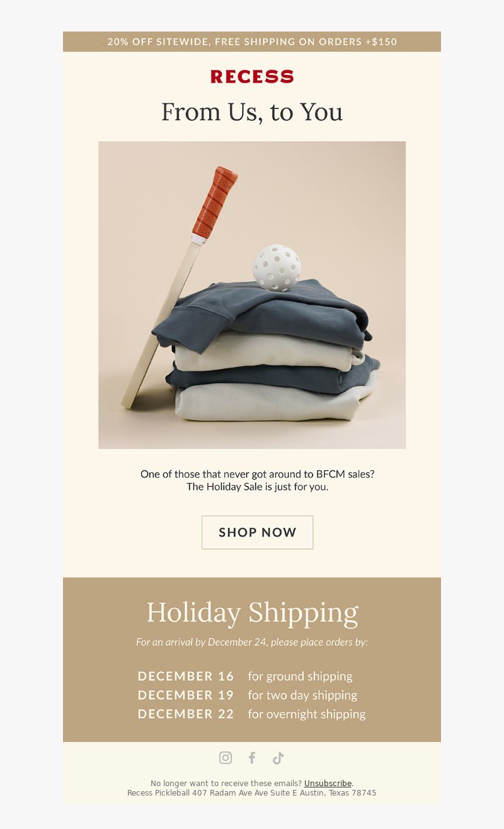Open the Instagram icon in the footer
The image size is (504, 829).
[226, 758]
